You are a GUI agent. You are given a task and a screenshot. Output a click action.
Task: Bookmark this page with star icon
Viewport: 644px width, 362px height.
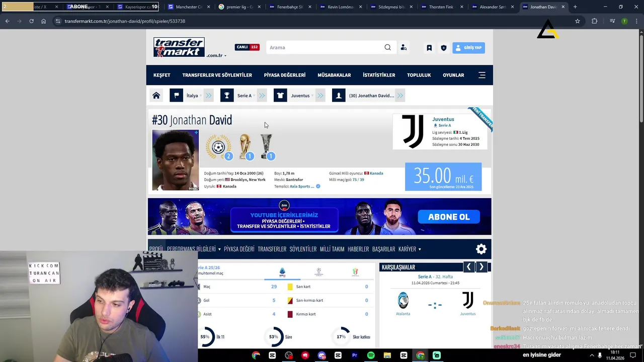coord(578,21)
